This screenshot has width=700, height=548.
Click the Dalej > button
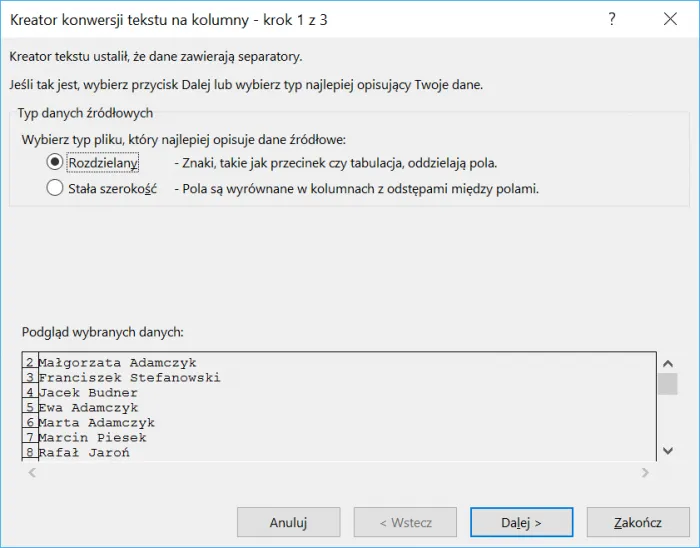pyautogui.click(x=521, y=522)
